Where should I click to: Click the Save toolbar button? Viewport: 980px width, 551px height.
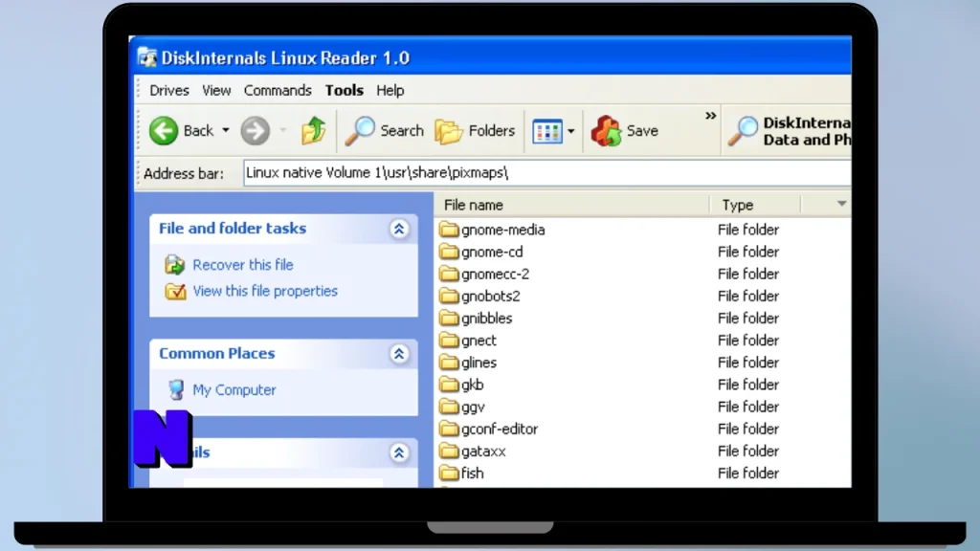[625, 130]
